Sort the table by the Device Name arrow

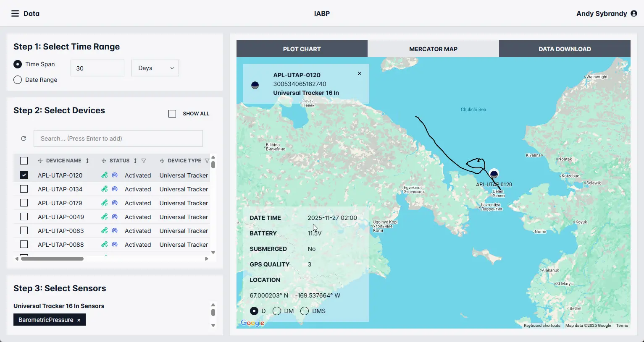(87, 161)
